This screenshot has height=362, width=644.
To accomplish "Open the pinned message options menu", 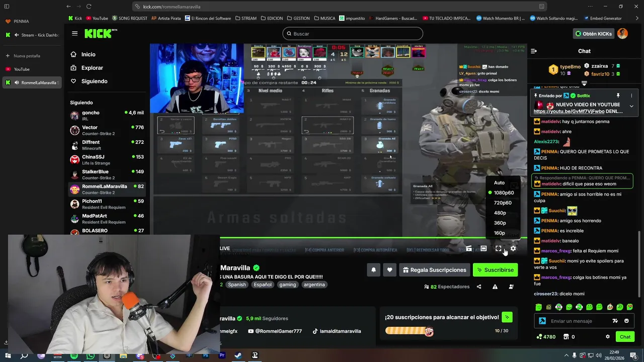I will click(x=631, y=96).
